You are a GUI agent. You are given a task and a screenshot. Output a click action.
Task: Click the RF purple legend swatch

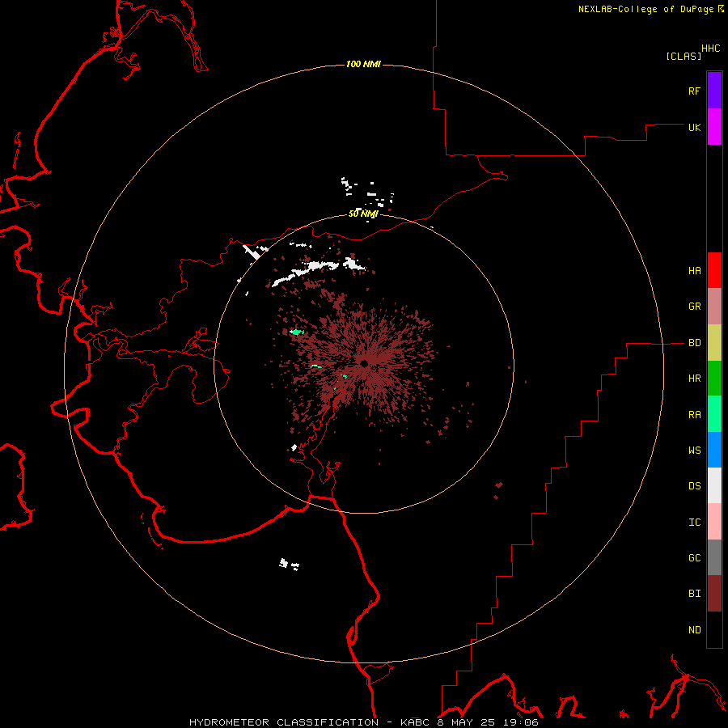pos(714,91)
